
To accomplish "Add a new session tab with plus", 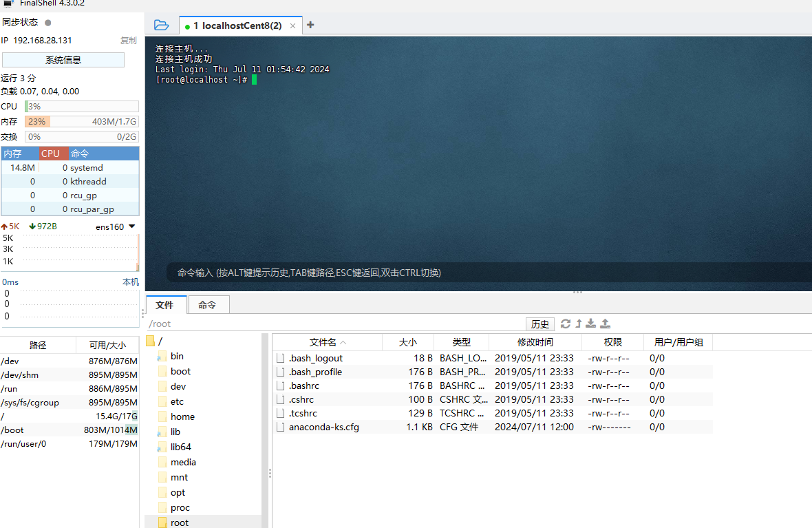I will click(x=310, y=25).
